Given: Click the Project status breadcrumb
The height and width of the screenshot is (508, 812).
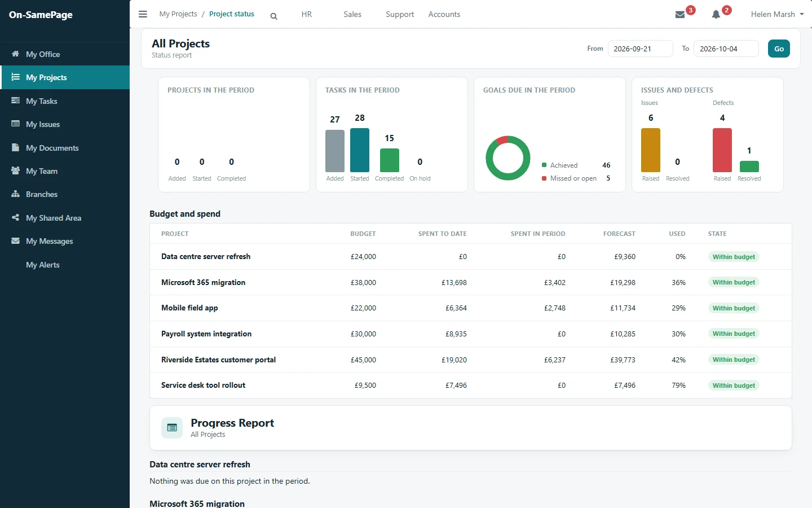Looking at the screenshot, I should 232,14.
